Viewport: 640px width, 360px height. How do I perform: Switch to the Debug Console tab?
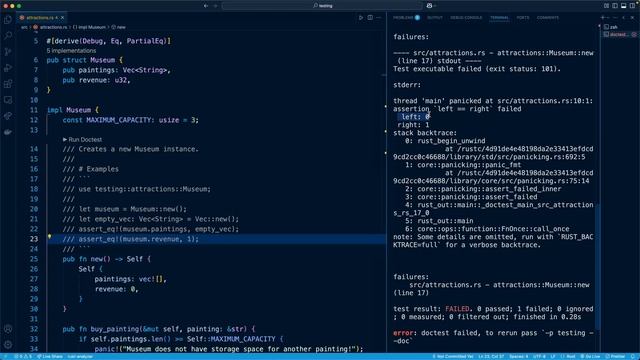point(466,18)
